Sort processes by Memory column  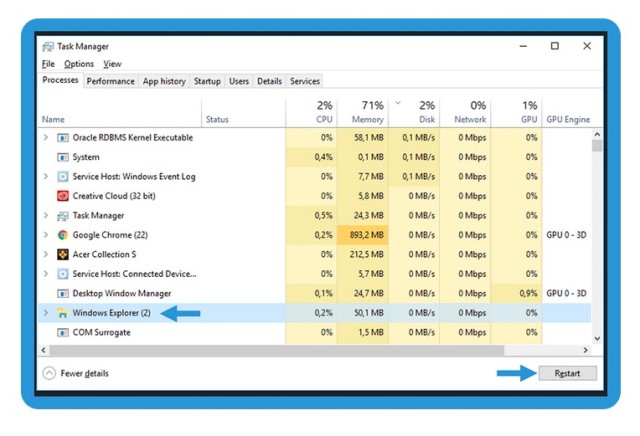362,112
